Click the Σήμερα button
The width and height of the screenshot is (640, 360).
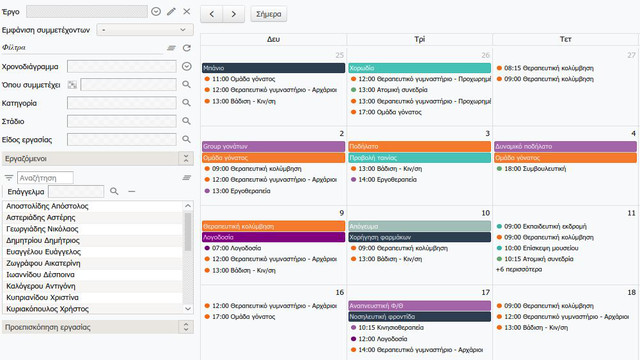269,14
